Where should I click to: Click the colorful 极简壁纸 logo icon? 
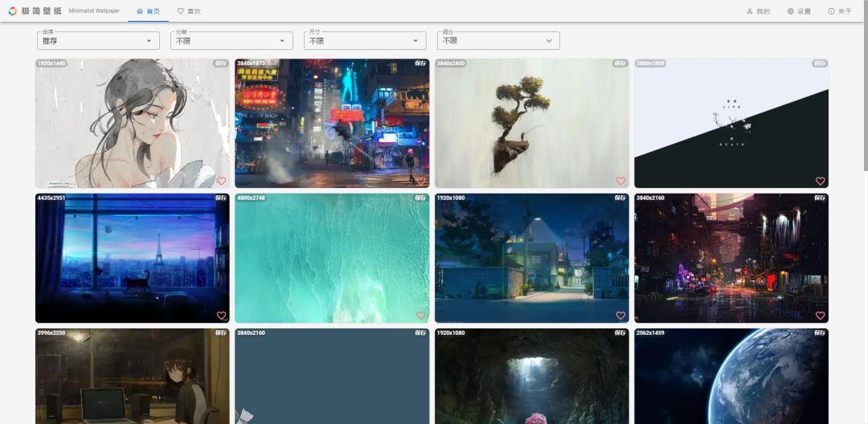(12, 11)
